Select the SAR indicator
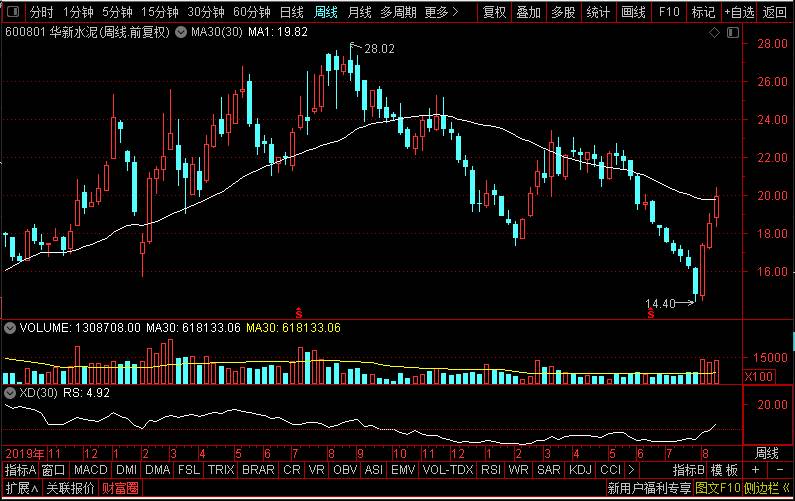The image size is (795, 501). tap(549, 470)
